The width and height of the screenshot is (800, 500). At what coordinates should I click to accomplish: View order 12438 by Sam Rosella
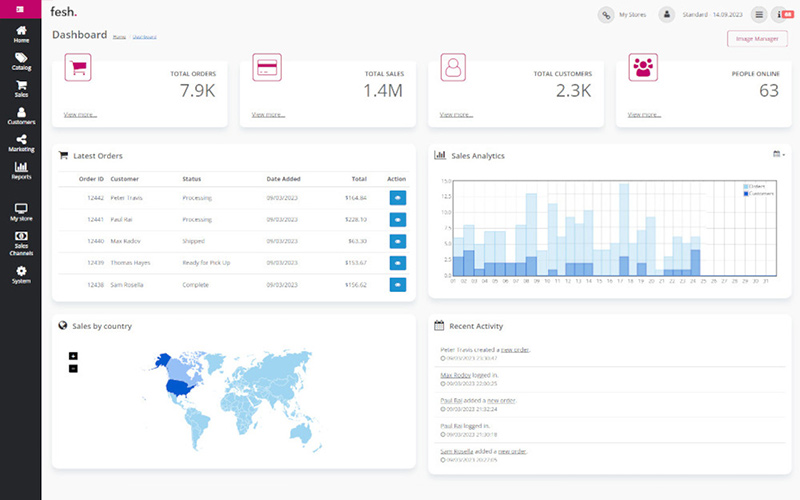tap(397, 285)
